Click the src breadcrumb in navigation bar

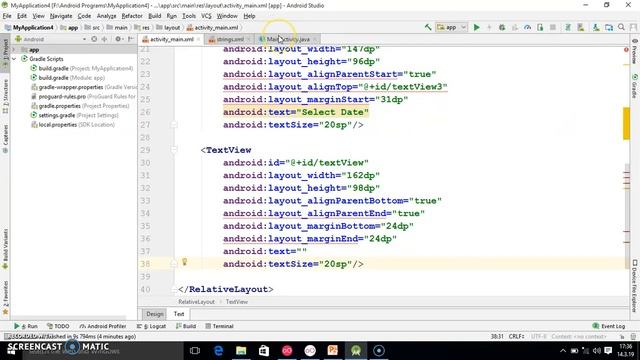click(x=92, y=27)
